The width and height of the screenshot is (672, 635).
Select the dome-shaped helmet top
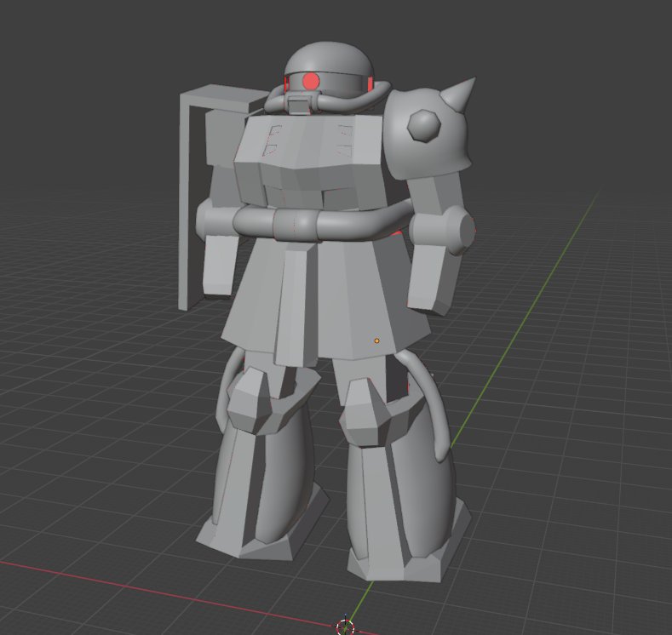[329, 58]
